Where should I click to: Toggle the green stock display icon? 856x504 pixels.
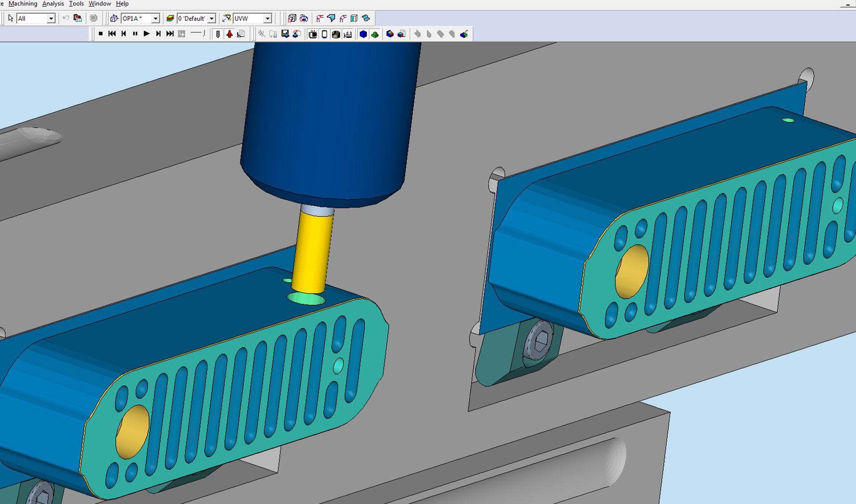coord(375,34)
